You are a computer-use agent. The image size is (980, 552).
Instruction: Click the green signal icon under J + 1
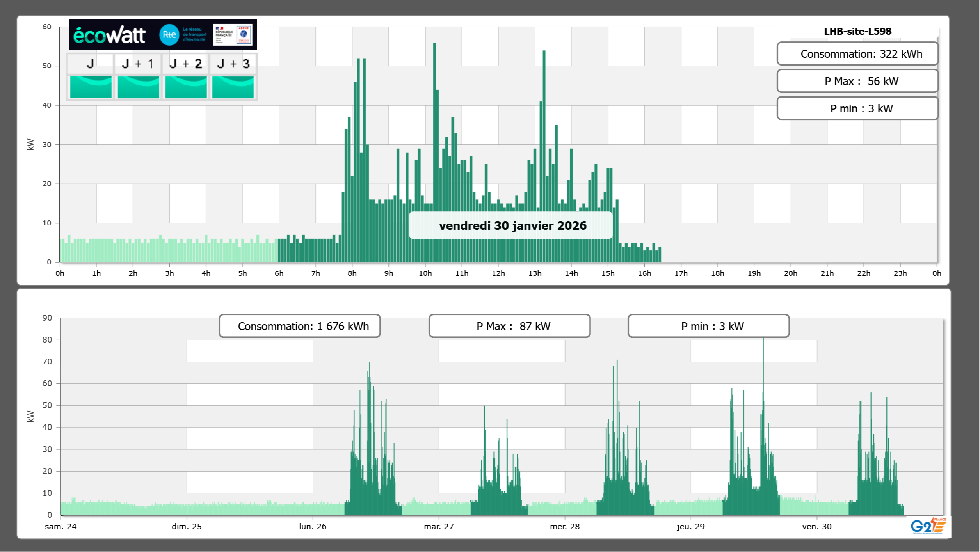[138, 87]
